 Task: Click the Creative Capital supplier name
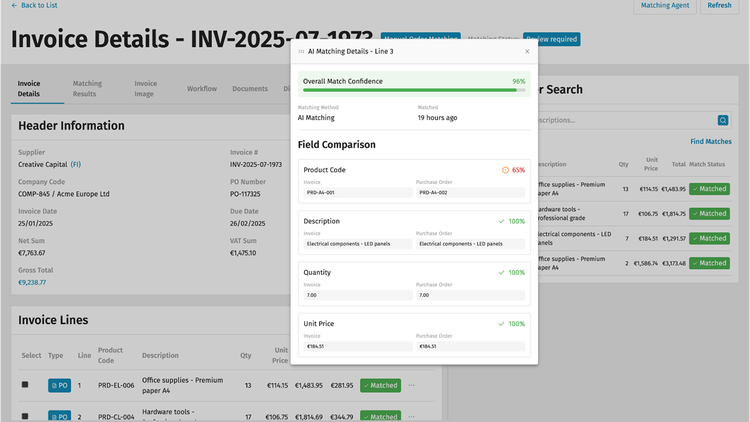click(x=43, y=165)
